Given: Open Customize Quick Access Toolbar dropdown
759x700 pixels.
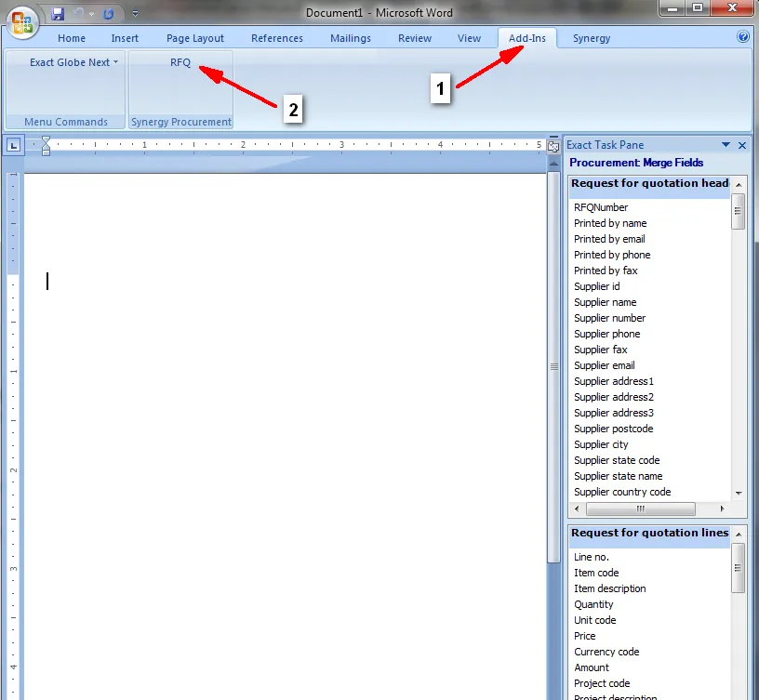Looking at the screenshot, I should pyautogui.click(x=135, y=14).
